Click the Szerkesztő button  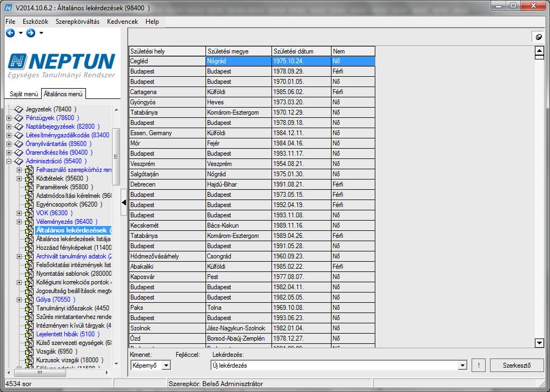pyautogui.click(x=516, y=366)
